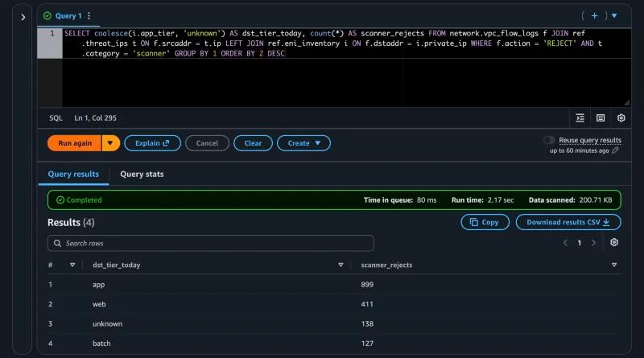Click the 'unknown' cell in results
Viewport: 644px width, 358px height.
click(x=107, y=323)
